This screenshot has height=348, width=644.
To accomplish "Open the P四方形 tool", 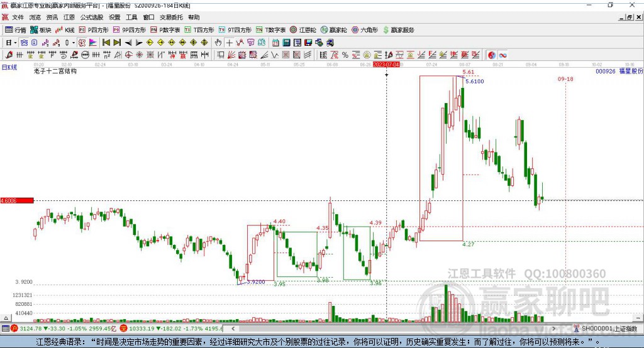I will 94,30.
